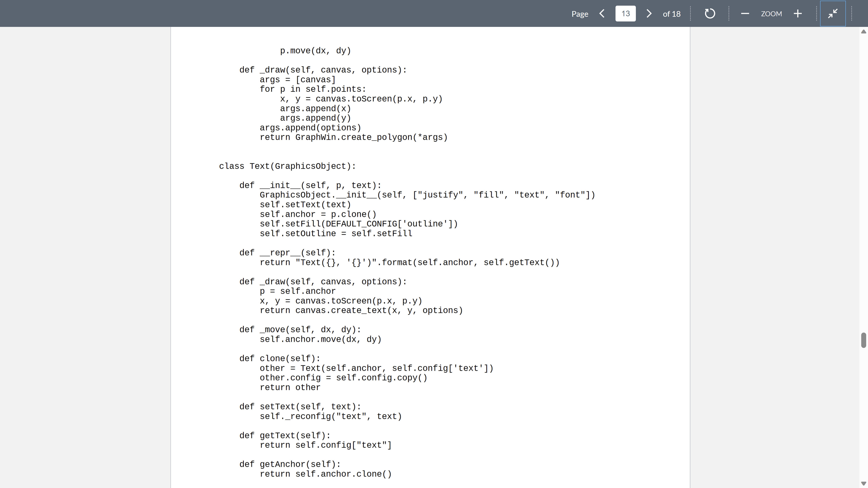Screen dimensions: 868x488
Task: Click the page number field showing 13
Action: (x=625, y=14)
